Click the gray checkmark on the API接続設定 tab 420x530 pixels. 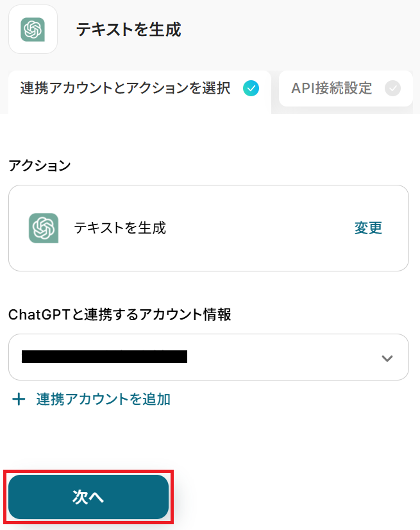[x=392, y=88]
